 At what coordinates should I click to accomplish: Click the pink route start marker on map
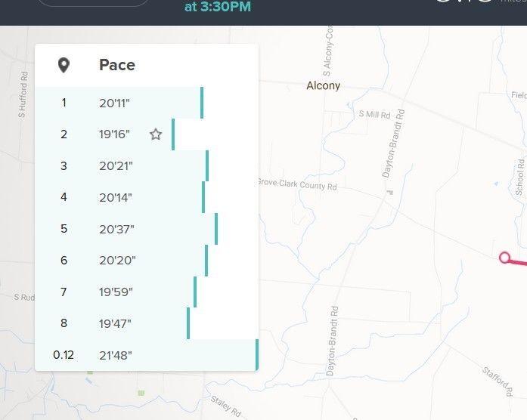tap(504, 258)
